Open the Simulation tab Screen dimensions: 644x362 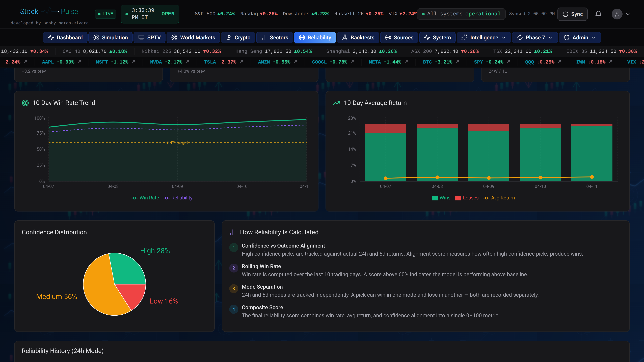111,38
